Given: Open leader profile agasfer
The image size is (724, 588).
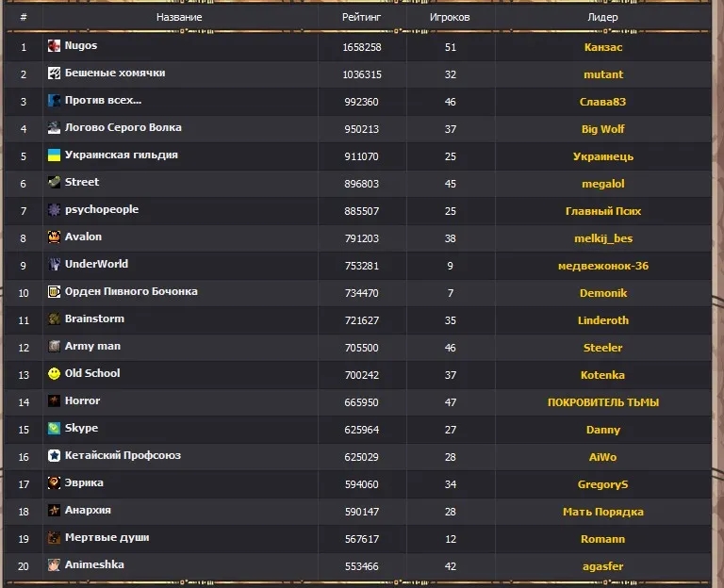Looking at the screenshot, I should pyautogui.click(x=602, y=566).
